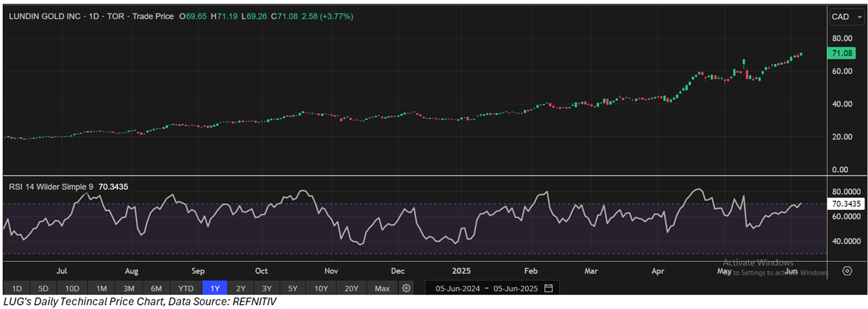Screen dimensions: 868x309
Task: Set chart range to 6M
Action: point(156,288)
